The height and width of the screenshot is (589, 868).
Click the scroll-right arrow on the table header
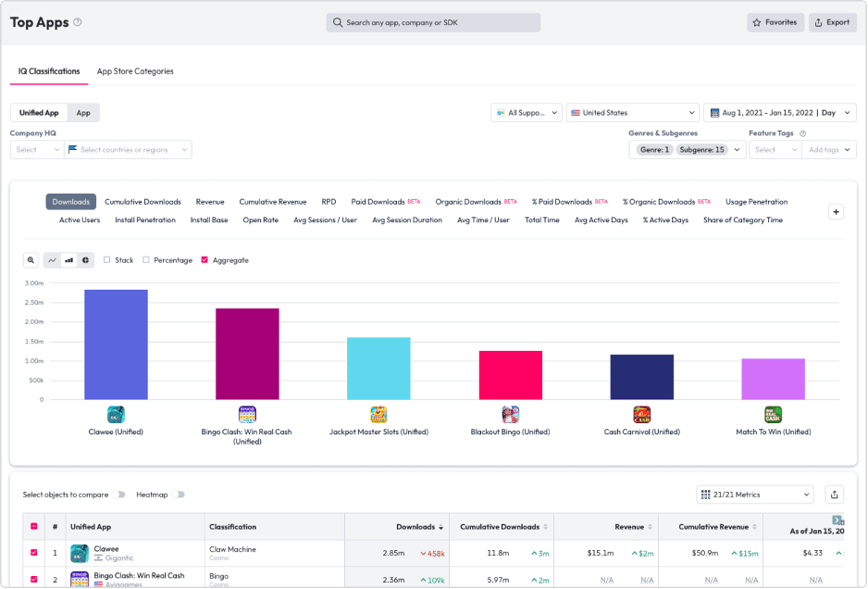[x=837, y=520]
